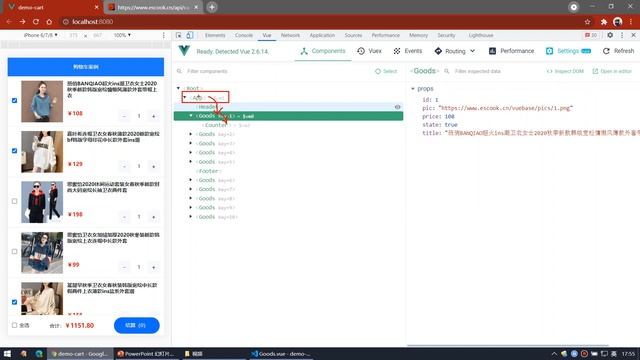640x360 pixels.
Task: Collapse the App tree node
Action: click(185, 98)
